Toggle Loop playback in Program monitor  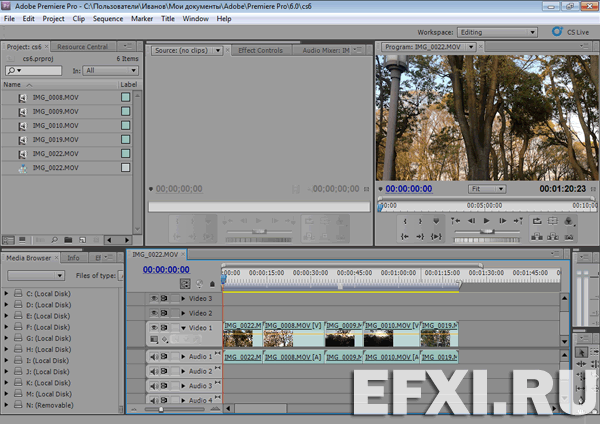[537, 221]
